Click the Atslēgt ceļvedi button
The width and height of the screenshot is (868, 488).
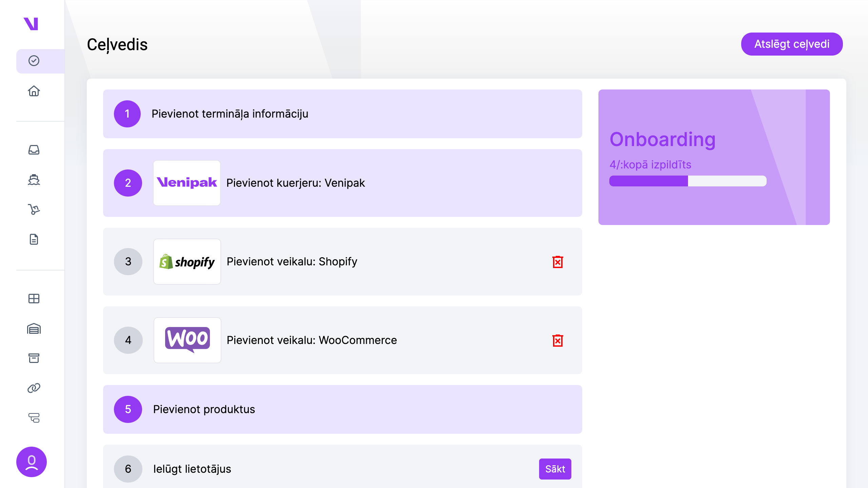[x=792, y=44]
